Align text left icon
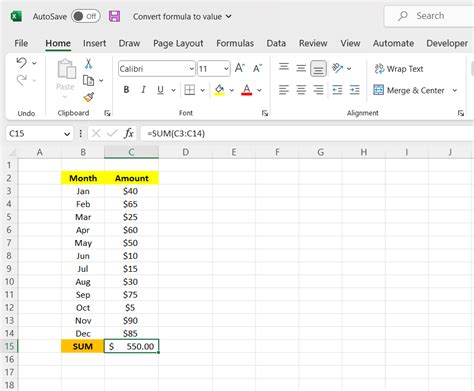This screenshot has width=474, height=391. [284, 90]
